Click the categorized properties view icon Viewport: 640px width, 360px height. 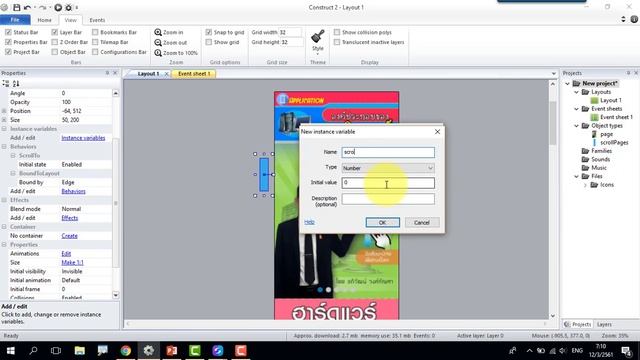[6, 83]
